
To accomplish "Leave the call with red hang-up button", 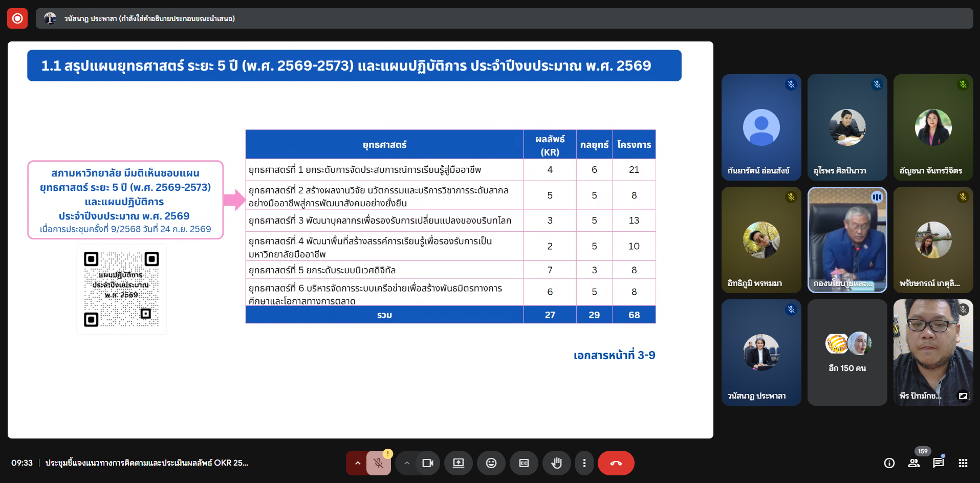I will (x=616, y=463).
